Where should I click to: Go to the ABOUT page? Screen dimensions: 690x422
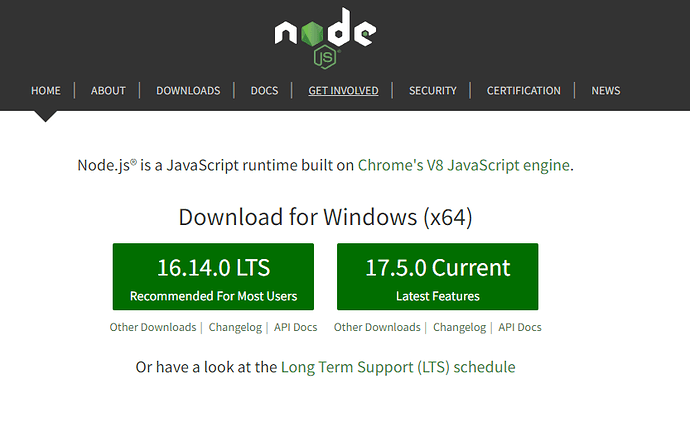click(108, 91)
